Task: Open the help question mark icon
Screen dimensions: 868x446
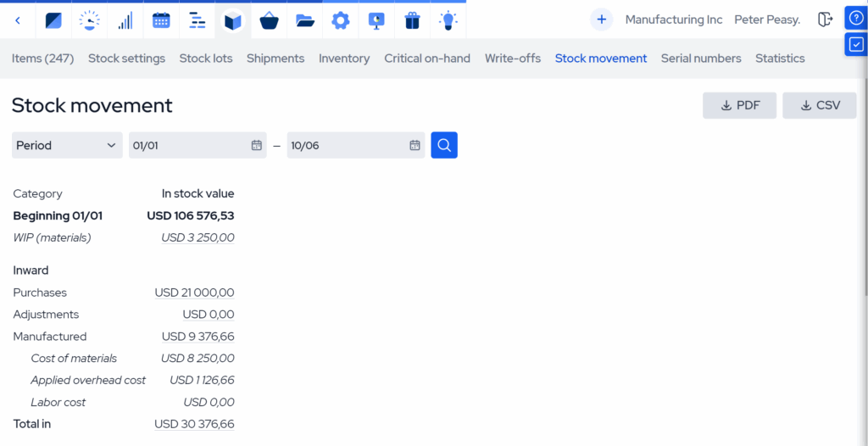Action: click(856, 18)
